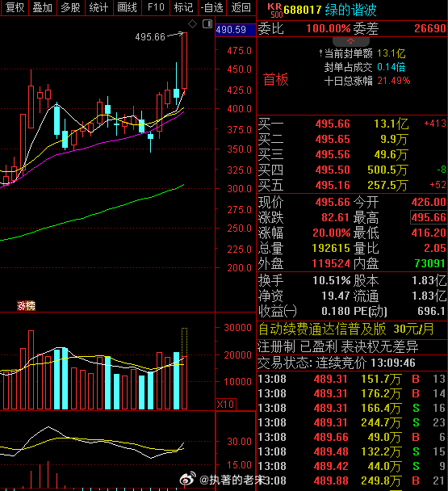Screen dimensions: 448x491
Task: Select the 买四 price 495.50
Action: pos(333,170)
